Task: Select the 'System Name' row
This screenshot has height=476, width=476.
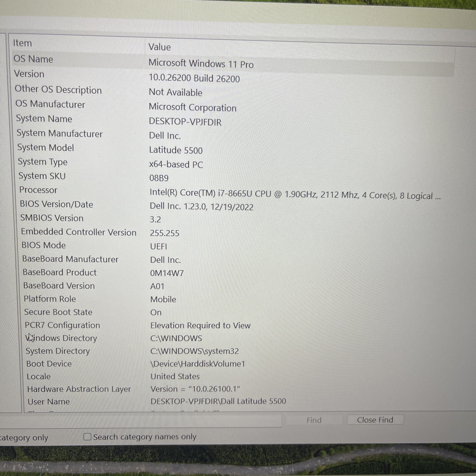Action: click(44, 119)
